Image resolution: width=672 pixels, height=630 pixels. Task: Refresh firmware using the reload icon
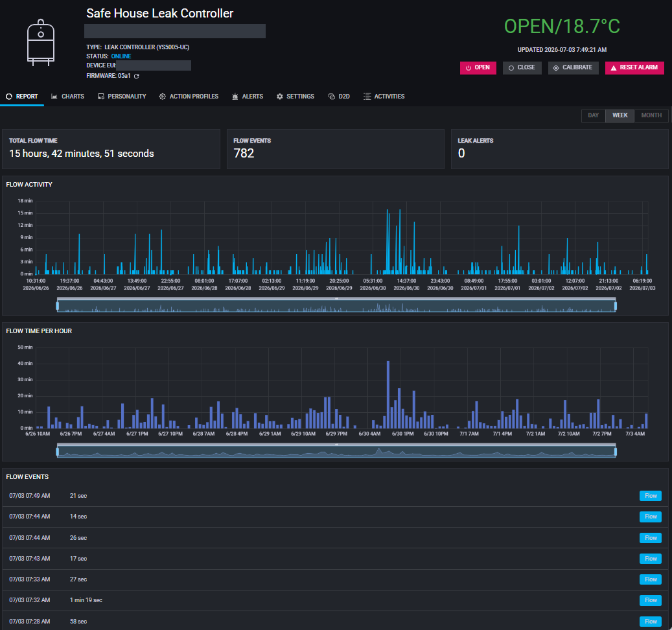pos(136,76)
